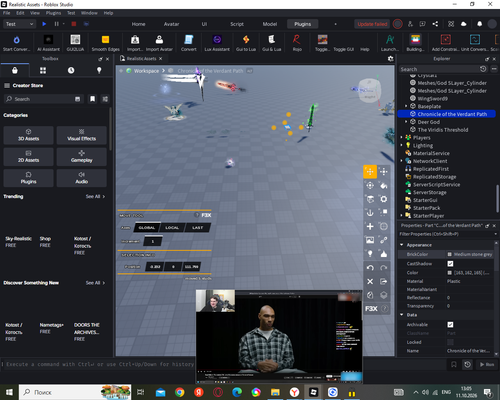Viewport: 500px width, 400px height.
Task: Select the F3X undo arrow icon
Action: tap(370, 268)
